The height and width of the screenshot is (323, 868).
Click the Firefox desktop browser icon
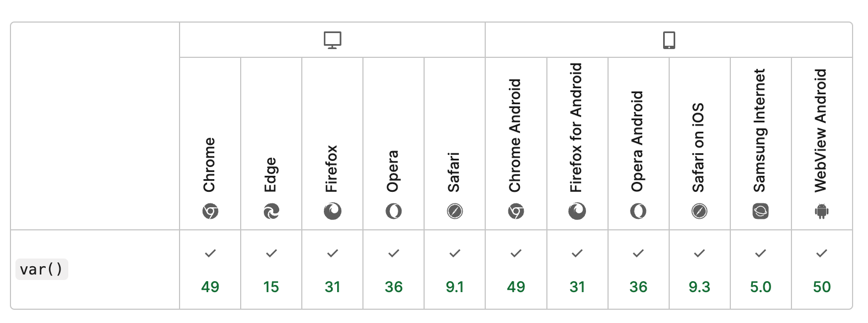333,211
